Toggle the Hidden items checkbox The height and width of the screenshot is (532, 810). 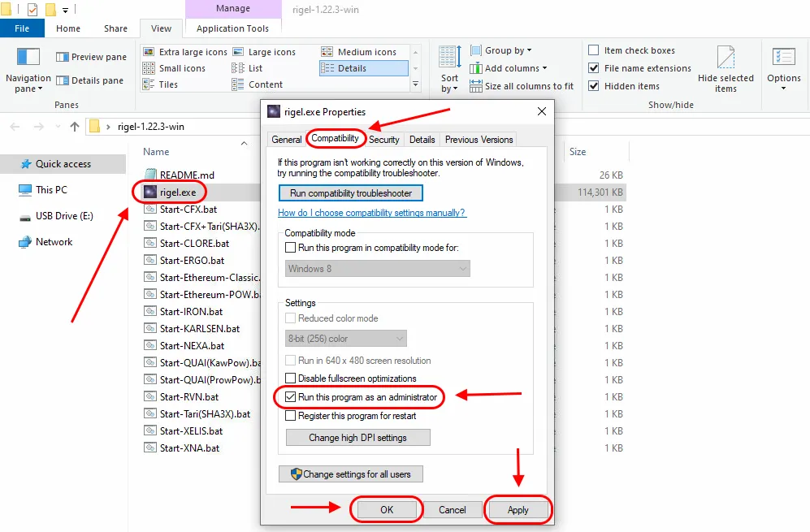point(594,86)
